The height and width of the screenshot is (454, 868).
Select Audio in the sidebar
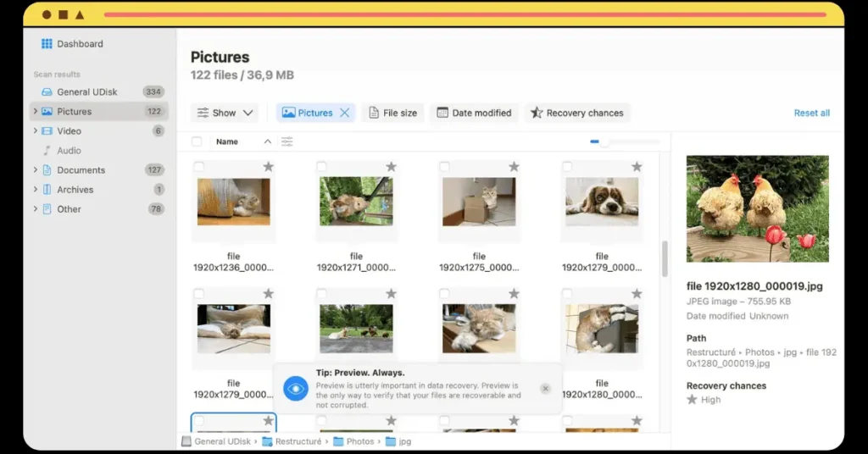pos(99,151)
